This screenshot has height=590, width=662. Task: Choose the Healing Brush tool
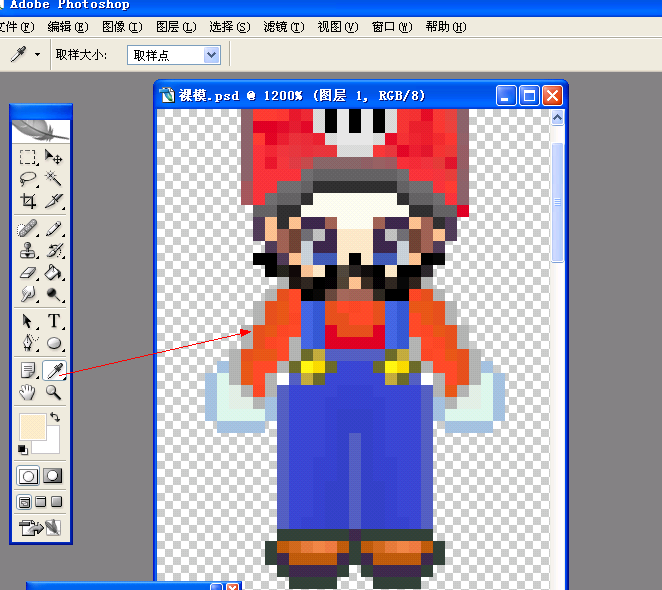(28, 228)
